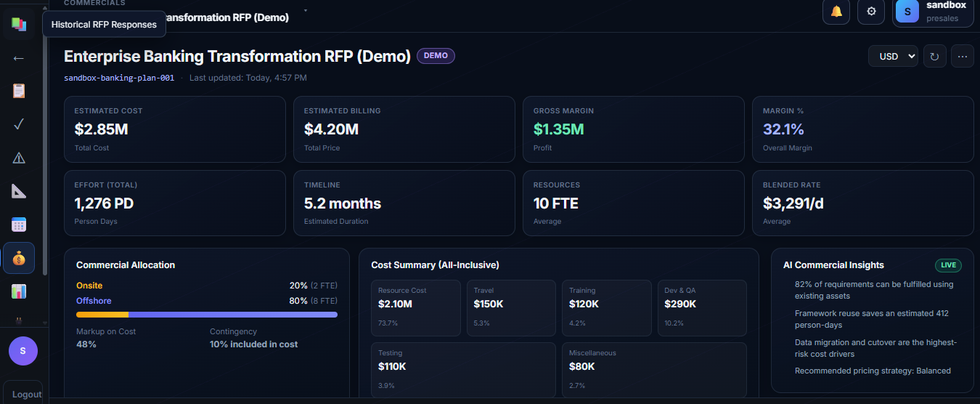This screenshot has height=404, width=980.
Task: Click the Markup on Cost 48% value
Action: [86, 344]
